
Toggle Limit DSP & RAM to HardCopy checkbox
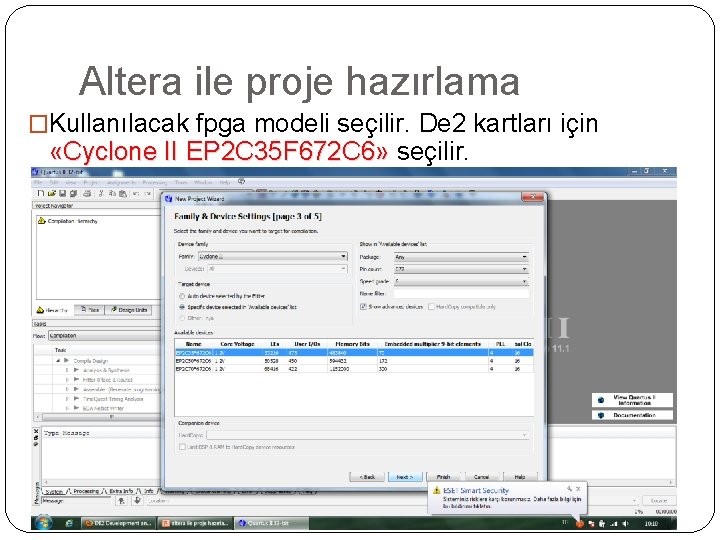pos(182,447)
